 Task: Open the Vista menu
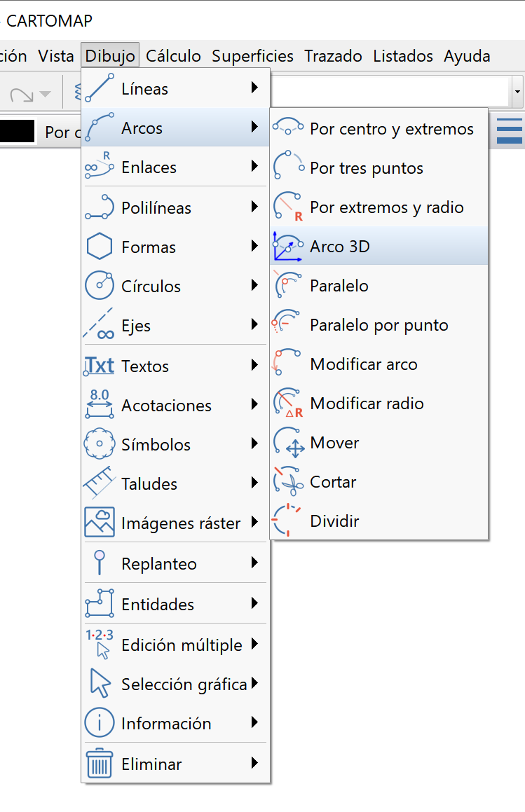click(x=56, y=55)
